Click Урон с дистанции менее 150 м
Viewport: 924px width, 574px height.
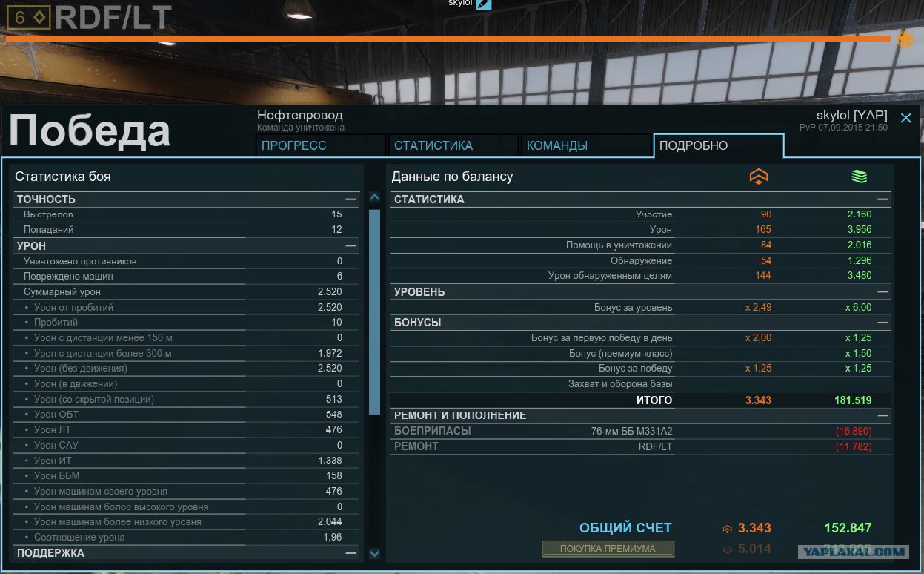click(186, 337)
